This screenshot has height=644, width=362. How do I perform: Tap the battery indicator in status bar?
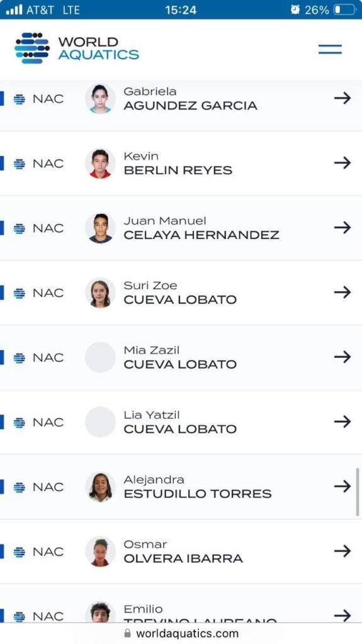tap(344, 9)
